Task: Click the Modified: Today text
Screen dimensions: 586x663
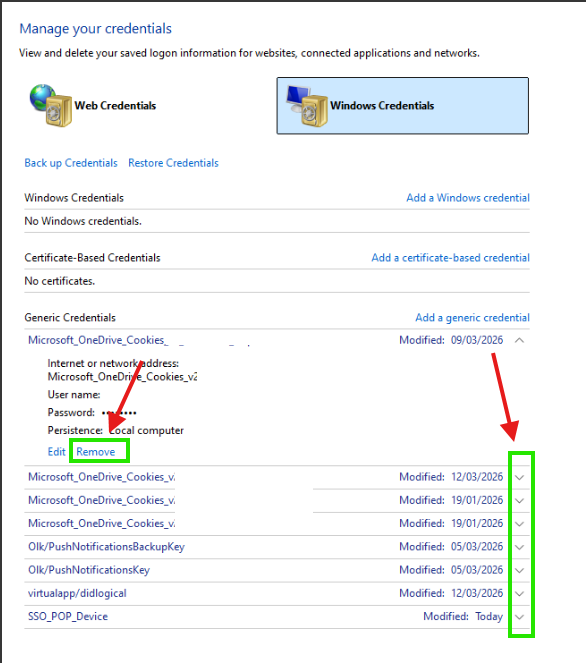Action: pos(463,616)
